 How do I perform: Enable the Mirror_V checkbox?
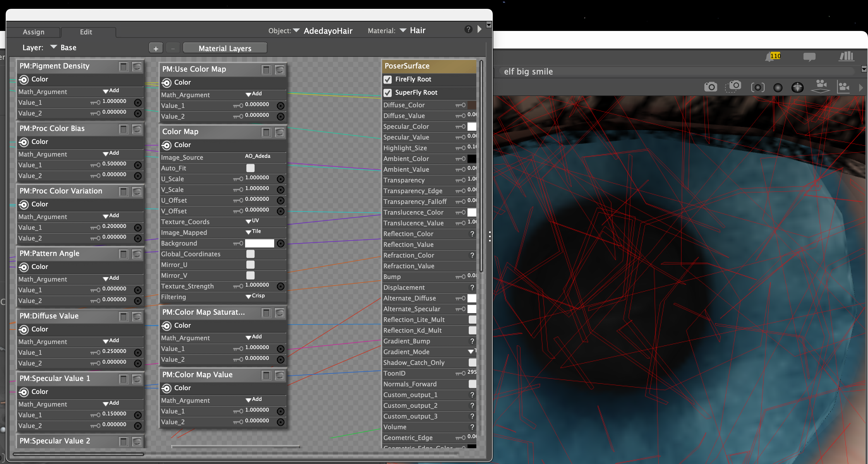250,275
